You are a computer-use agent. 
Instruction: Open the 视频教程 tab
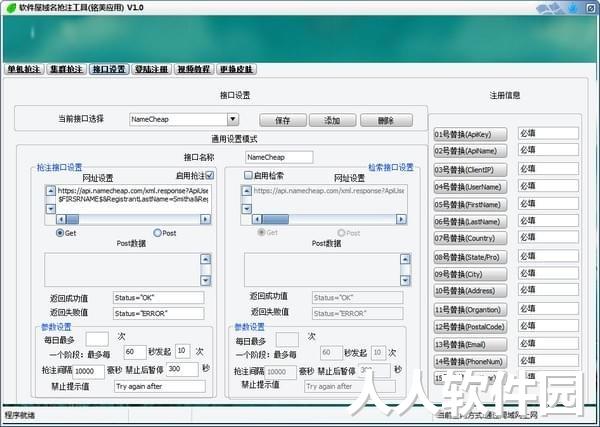[194, 69]
